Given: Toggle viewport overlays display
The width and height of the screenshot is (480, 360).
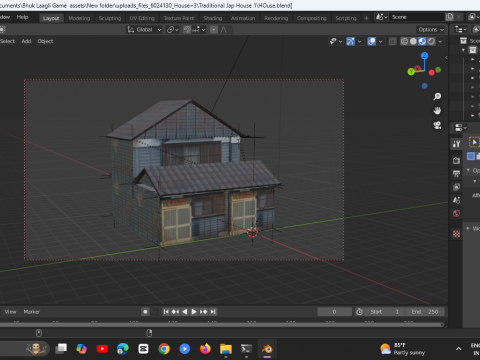Looking at the screenshot, I should pos(372,41).
